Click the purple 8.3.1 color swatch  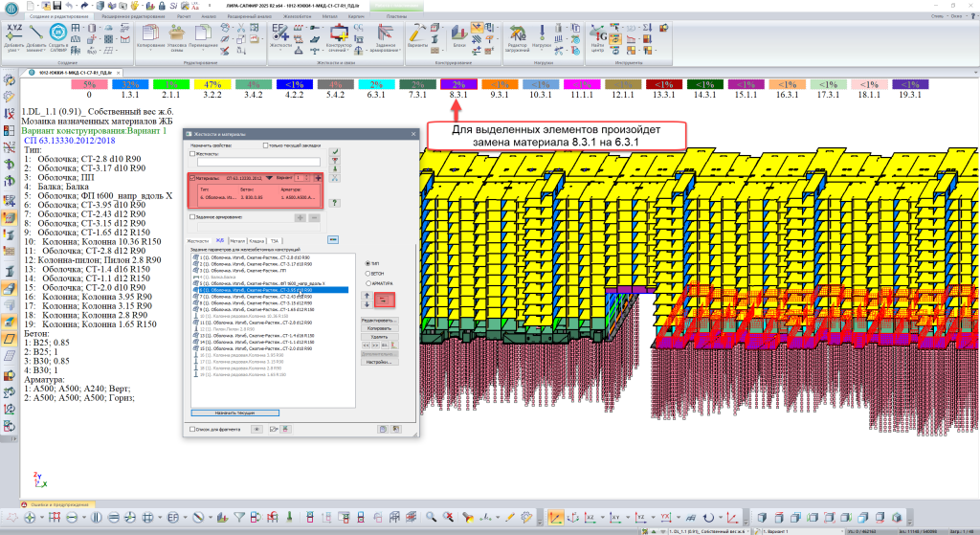[x=457, y=84]
